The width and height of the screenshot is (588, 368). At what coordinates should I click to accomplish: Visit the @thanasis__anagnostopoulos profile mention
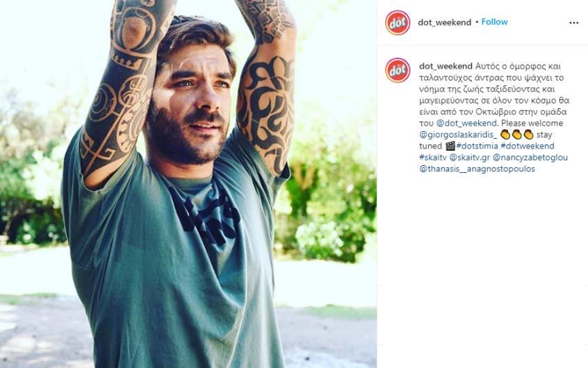477,169
